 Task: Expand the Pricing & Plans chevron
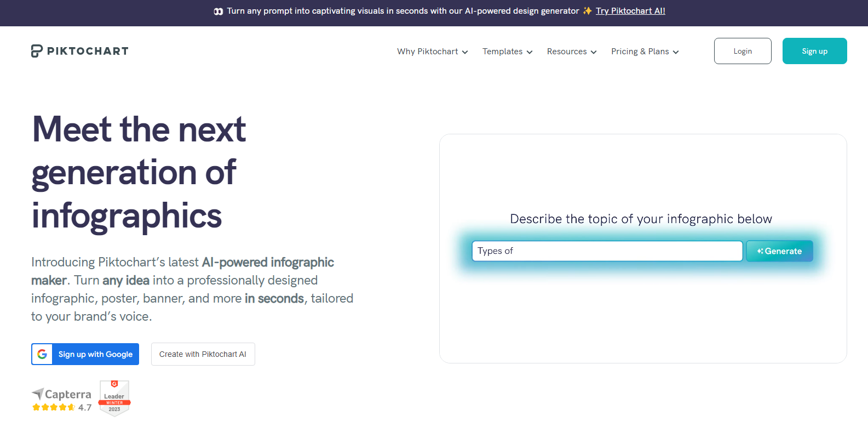(x=676, y=52)
